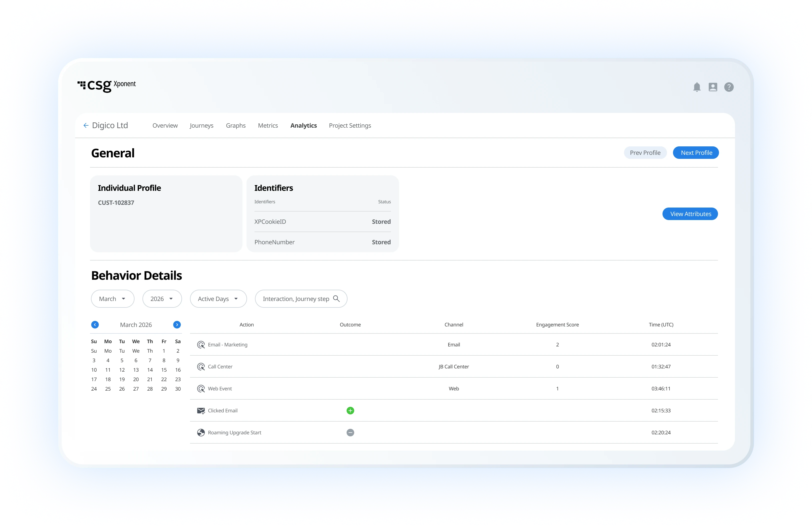812x526 pixels.
Task: Go to previous month in calendar
Action: [x=95, y=324]
